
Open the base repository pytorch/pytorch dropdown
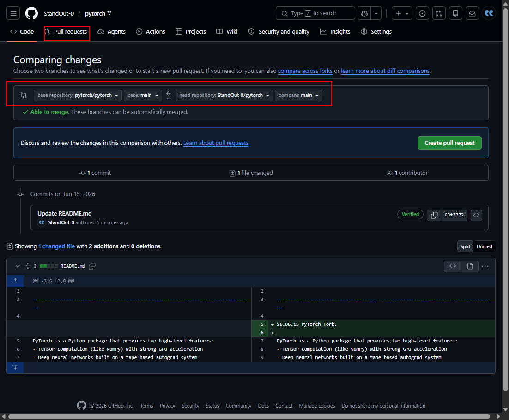tap(78, 95)
